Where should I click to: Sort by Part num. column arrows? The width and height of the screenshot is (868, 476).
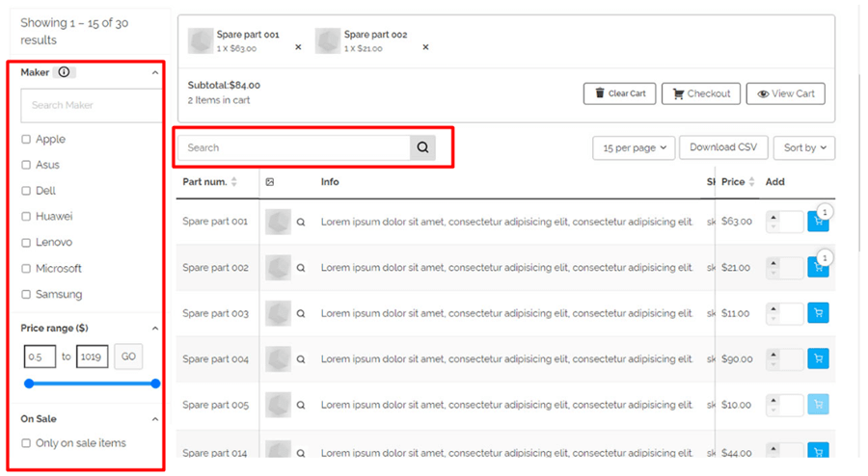click(234, 182)
